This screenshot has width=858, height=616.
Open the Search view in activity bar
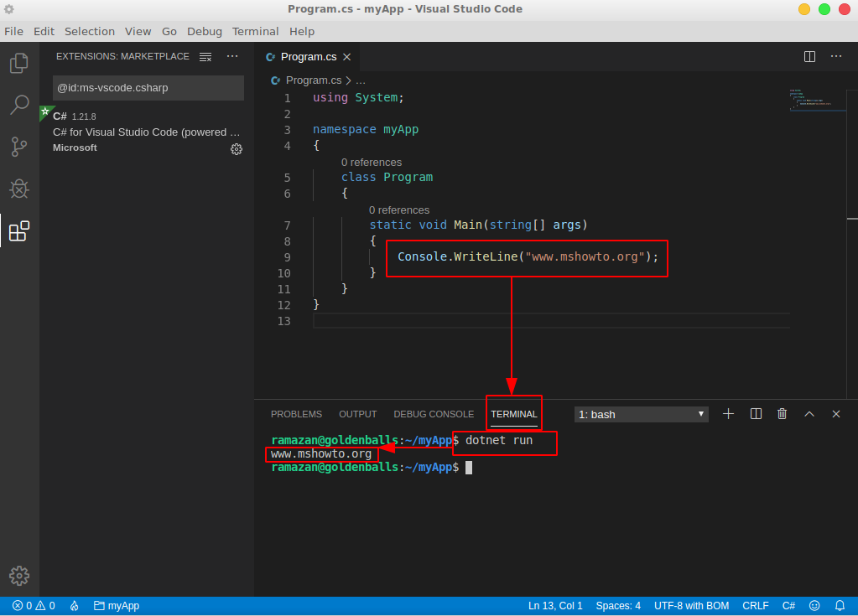pyautogui.click(x=19, y=105)
